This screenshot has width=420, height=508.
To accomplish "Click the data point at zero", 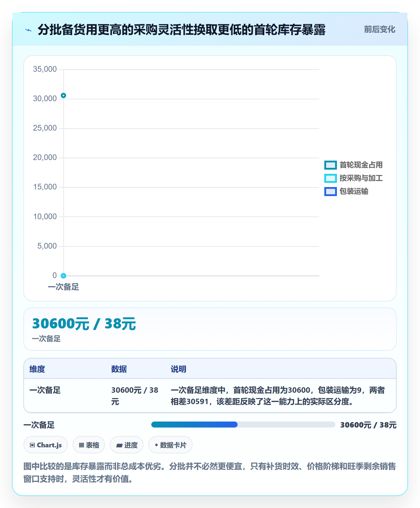I will pyautogui.click(x=63, y=276).
